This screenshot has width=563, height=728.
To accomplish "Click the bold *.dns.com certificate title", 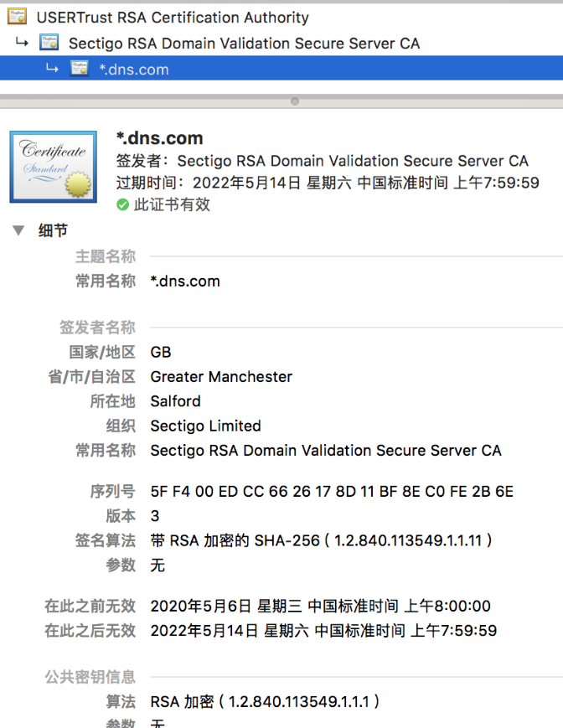I will coord(159,139).
